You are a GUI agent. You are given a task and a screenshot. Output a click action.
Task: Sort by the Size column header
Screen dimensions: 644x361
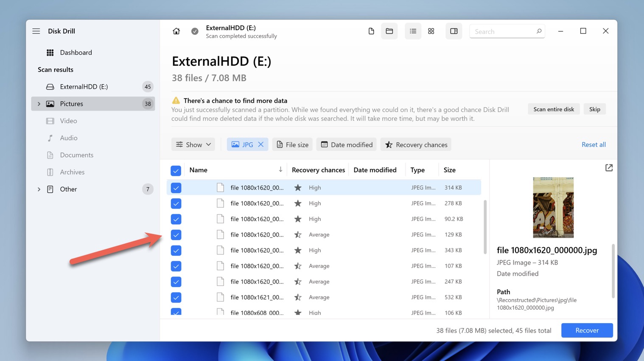click(449, 170)
